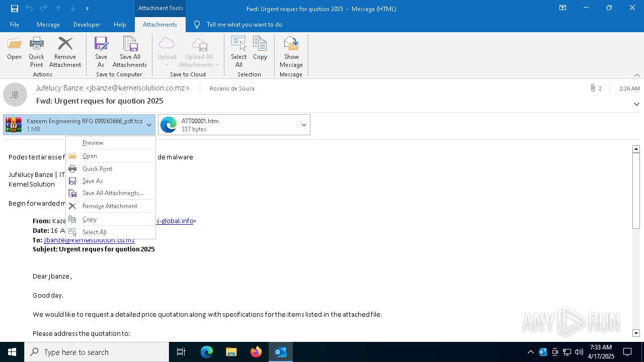Choose Copy in the context menu
This screenshot has width=644, height=362.
111,219
